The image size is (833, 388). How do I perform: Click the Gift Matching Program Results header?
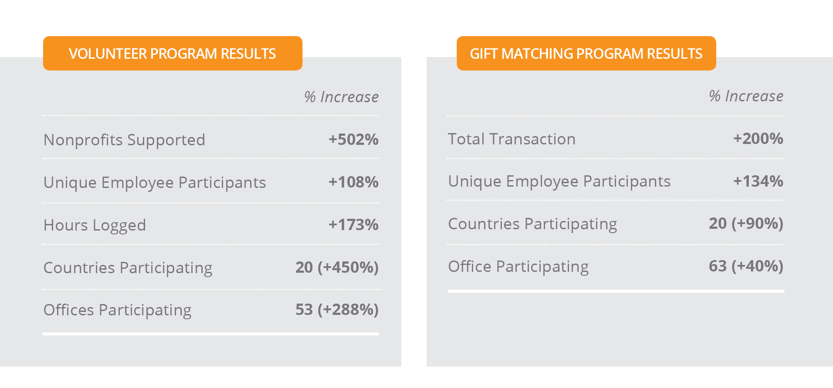pyautogui.click(x=586, y=53)
